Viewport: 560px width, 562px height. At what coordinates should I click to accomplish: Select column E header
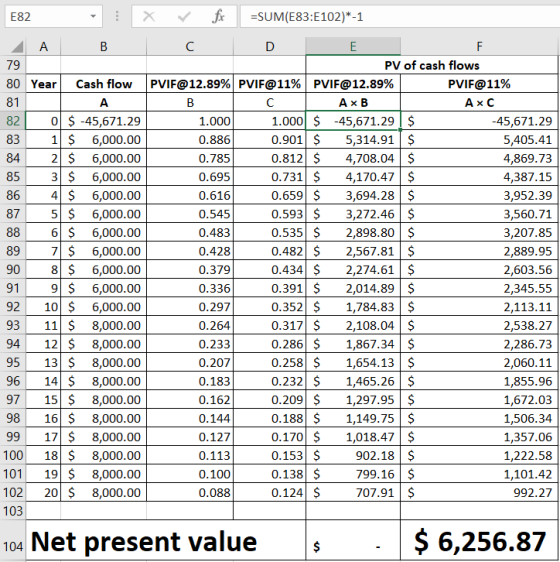353,47
